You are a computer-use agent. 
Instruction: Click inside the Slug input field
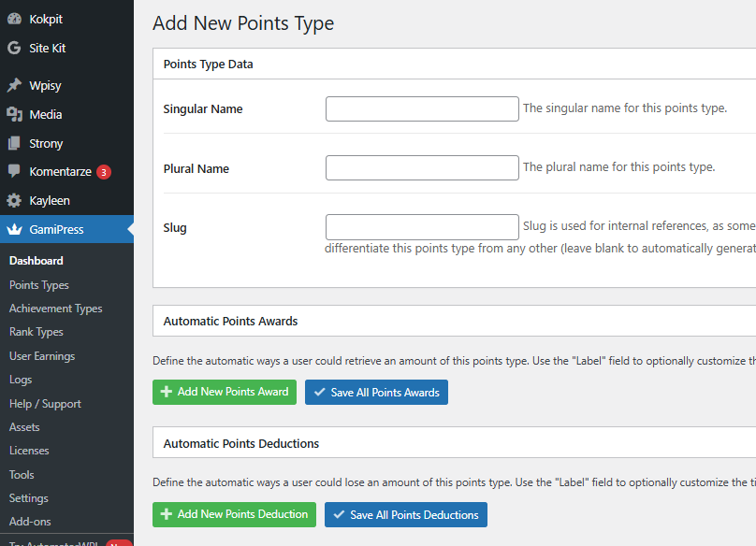point(422,227)
